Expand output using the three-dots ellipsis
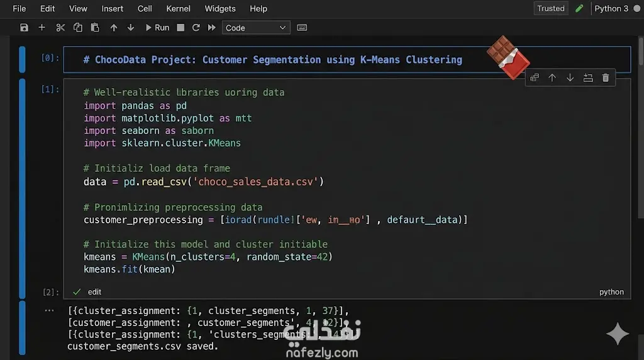Image resolution: width=644 pixels, height=360 pixels. coord(49,310)
